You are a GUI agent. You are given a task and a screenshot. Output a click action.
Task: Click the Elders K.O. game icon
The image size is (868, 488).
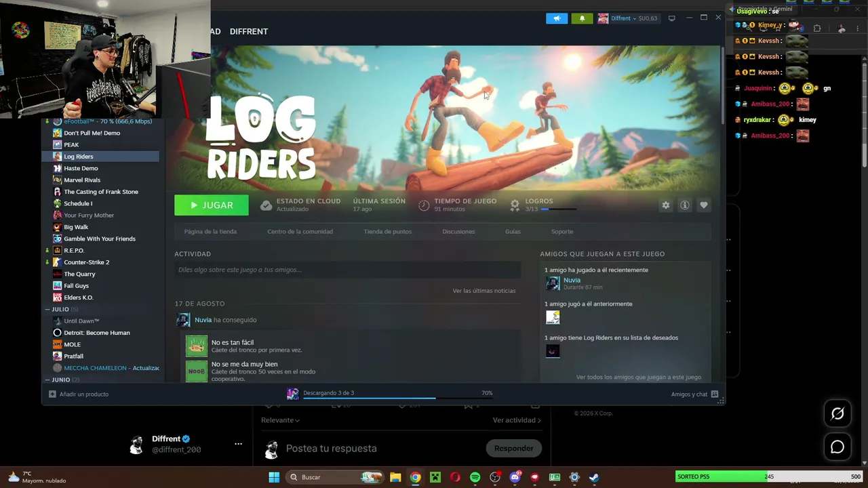pyautogui.click(x=57, y=298)
